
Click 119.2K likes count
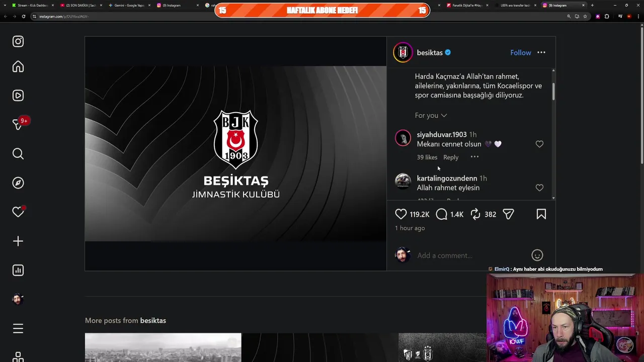click(x=419, y=215)
